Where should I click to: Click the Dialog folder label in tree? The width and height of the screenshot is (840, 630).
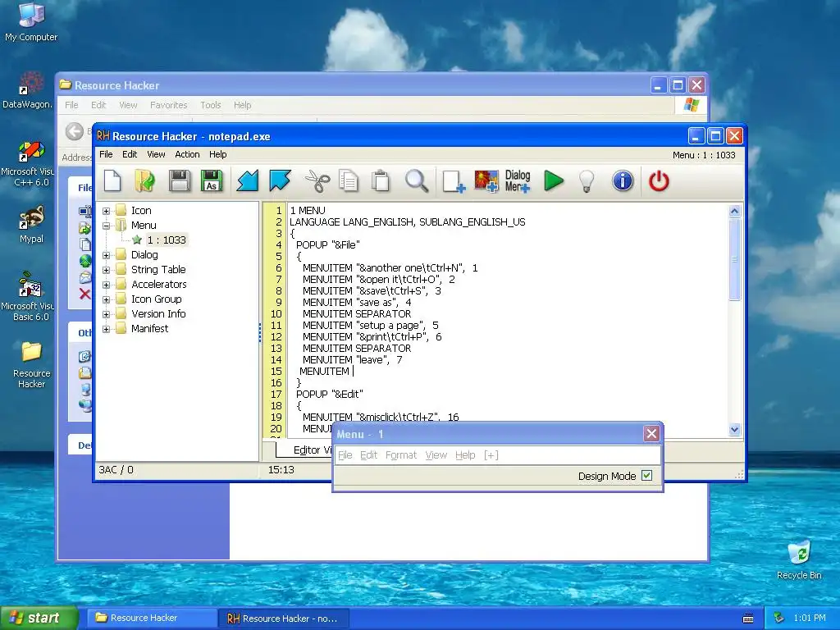click(x=144, y=255)
